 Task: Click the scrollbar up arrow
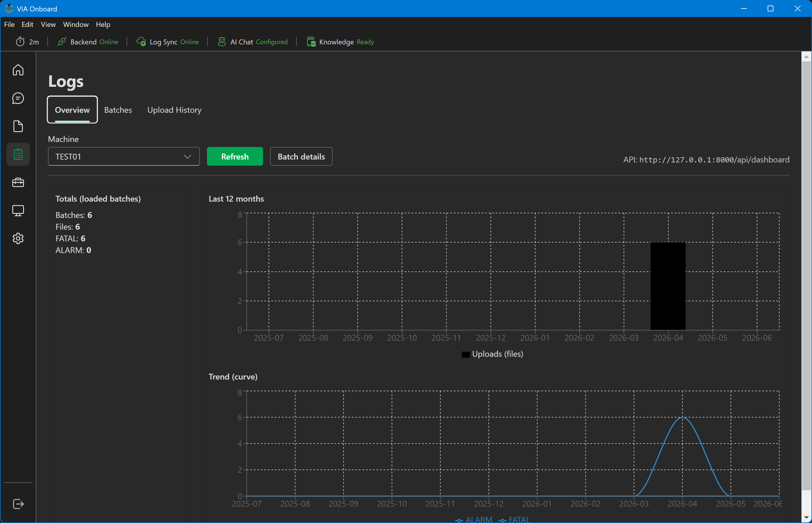pos(806,56)
